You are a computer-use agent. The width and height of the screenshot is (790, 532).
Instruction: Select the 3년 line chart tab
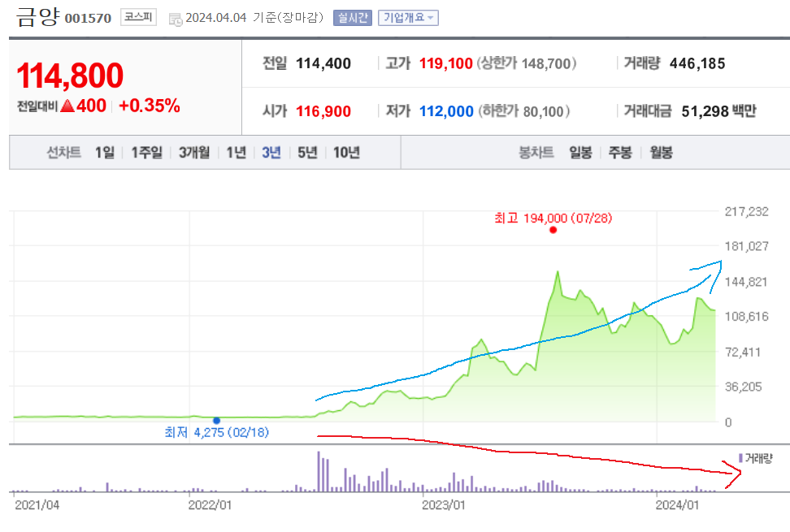point(271,153)
